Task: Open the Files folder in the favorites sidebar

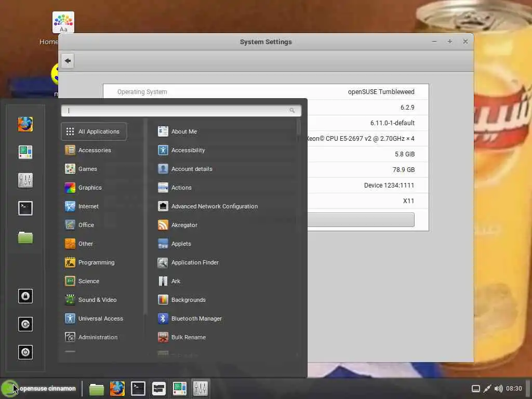Action: pyautogui.click(x=25, y=237)
